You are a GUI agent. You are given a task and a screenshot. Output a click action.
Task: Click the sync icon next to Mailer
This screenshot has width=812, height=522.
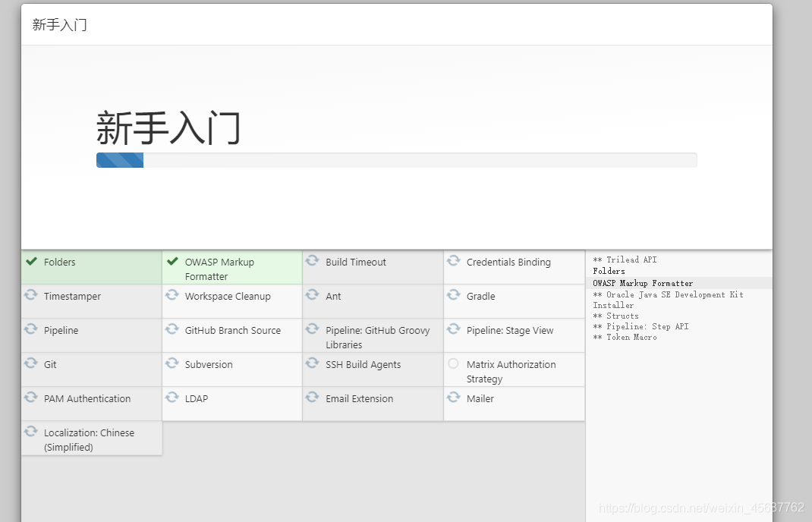[x=453, y=398]
